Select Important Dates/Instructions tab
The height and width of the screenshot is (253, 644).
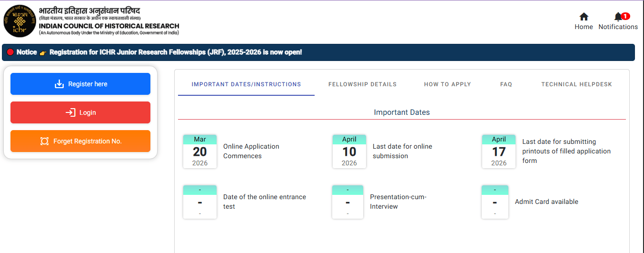[246, 84]
